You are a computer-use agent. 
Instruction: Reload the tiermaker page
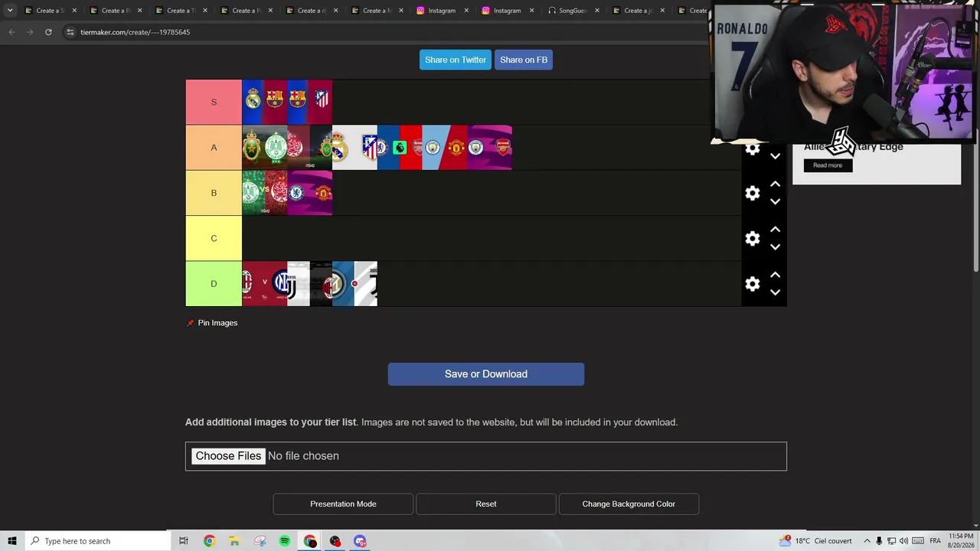(48, 32)
